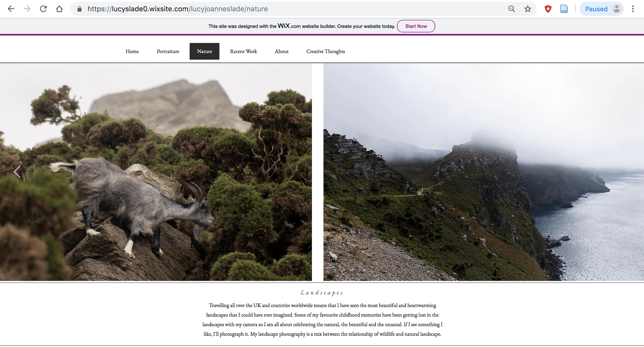Open the red shield extension icon
Image resolution: width=644 pixels, height=347 pixels.
548,9
